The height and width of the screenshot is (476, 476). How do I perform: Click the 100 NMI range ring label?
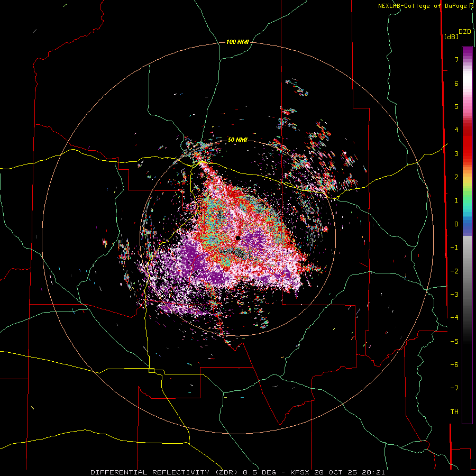click(x=237, y=42)
